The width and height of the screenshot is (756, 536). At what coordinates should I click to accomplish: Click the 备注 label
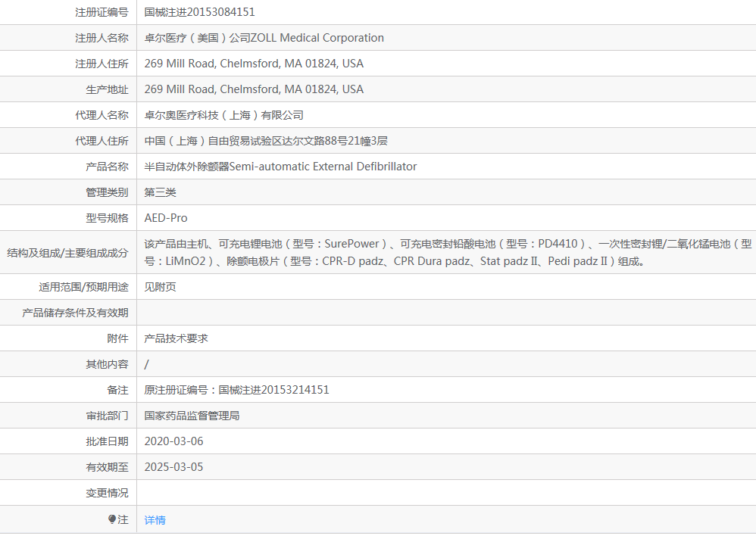point(117,390)
